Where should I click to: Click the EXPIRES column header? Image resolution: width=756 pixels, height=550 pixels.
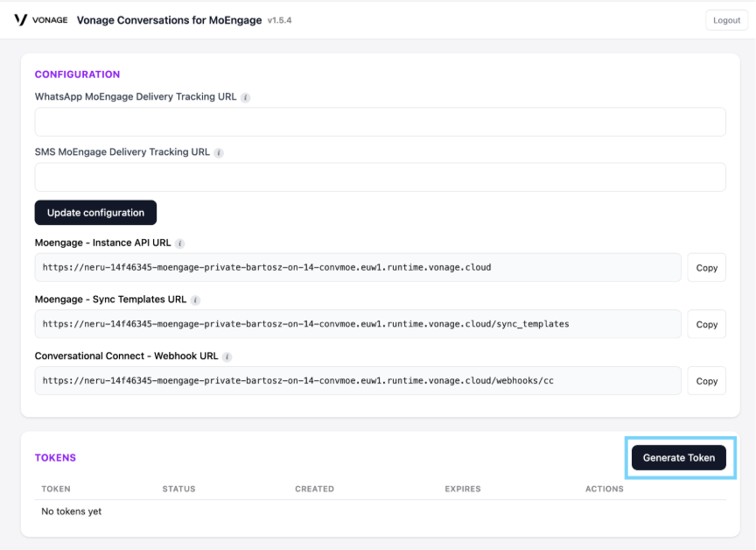click(463, 489)
